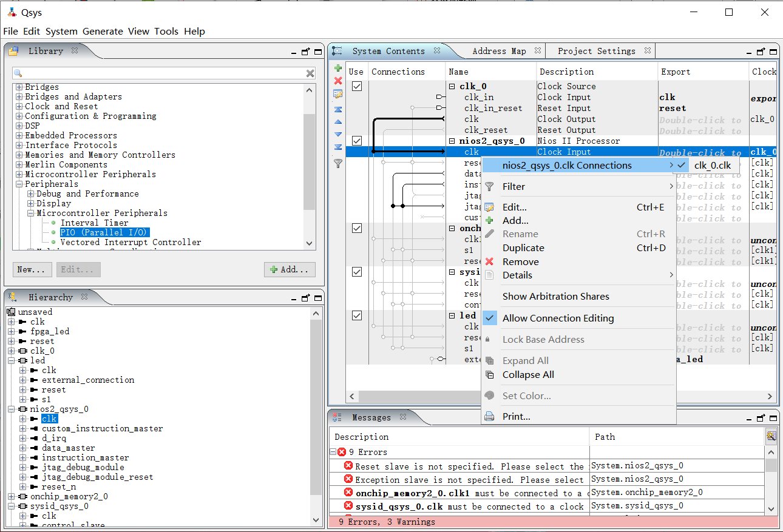Collapse the Peripherals library category
This screenshot has height=532, width=783.
point(19,184)
